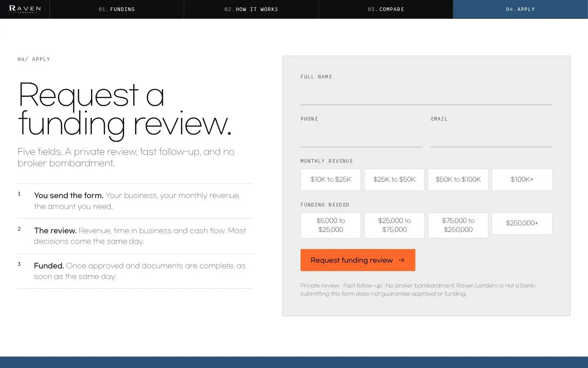Click the "Five fields." intro paragraph

pos(126,157)
